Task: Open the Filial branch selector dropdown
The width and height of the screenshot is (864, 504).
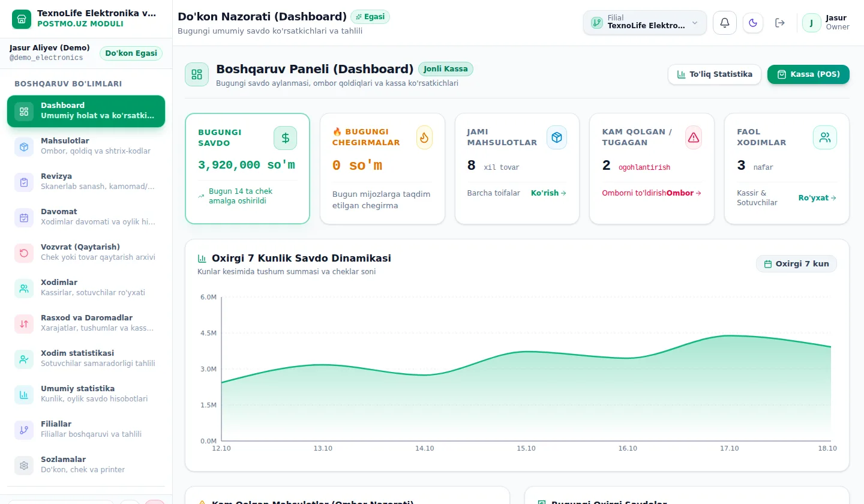Action: (x=645, y=23)
